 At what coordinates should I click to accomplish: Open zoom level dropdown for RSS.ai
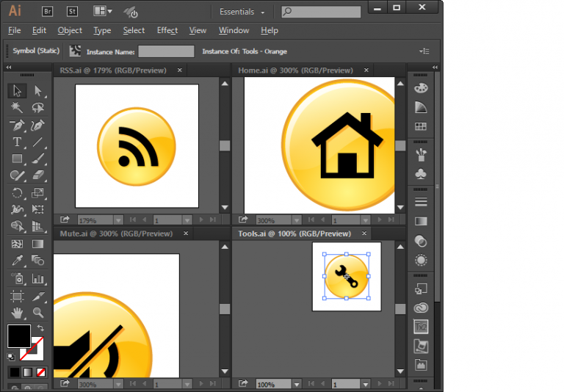119,219
